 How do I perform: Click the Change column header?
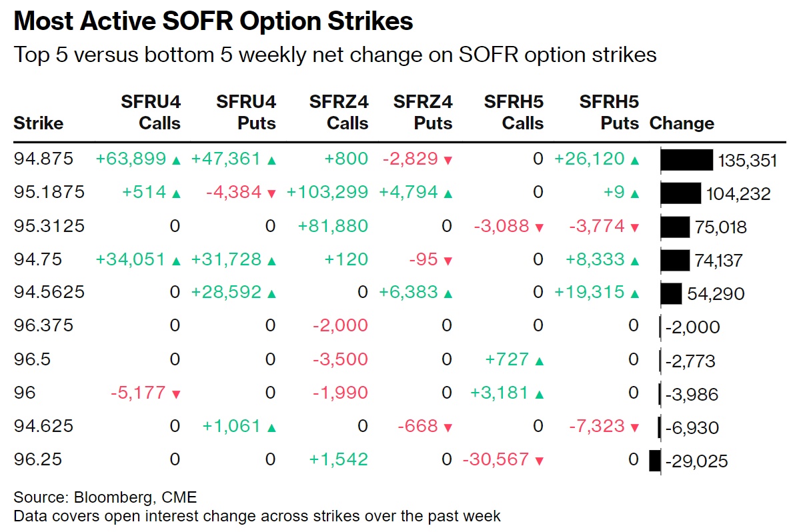682,123
